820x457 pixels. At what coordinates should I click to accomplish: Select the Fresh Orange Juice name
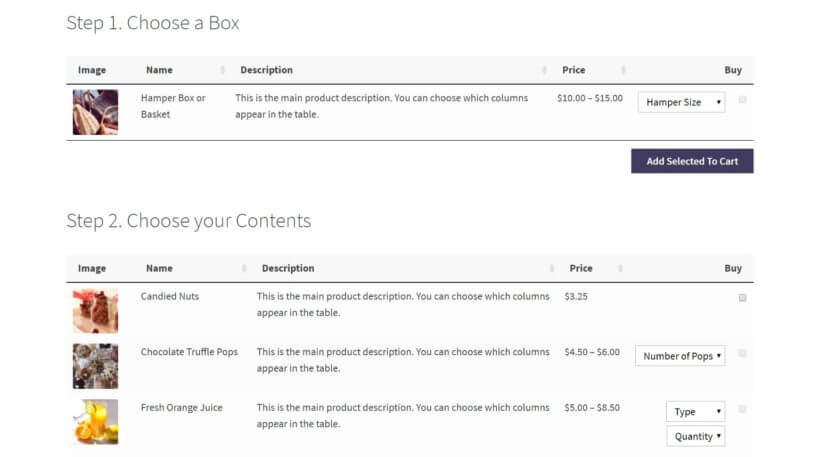[x=181, y=407]
